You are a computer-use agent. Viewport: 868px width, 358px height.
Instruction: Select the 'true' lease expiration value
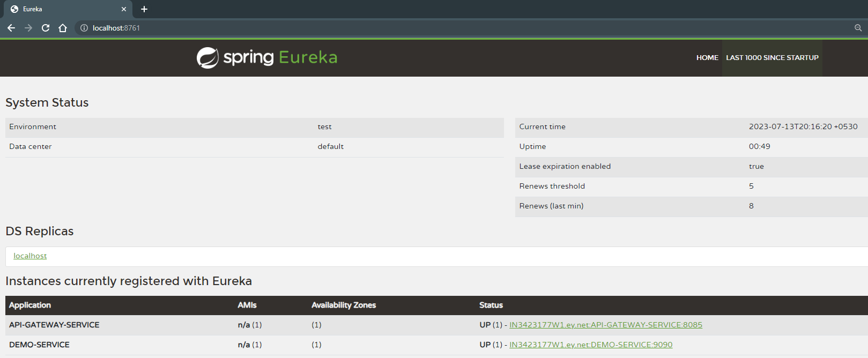coord(756,167)
